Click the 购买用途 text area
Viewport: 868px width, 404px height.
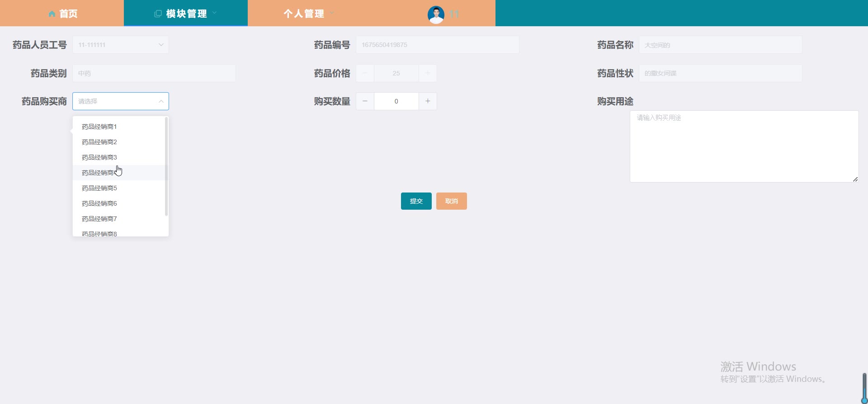[x=744, y=146]
